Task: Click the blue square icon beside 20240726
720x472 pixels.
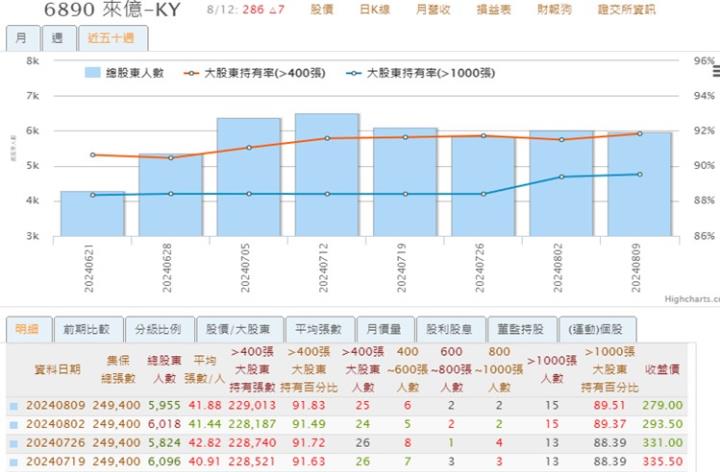Action: coord(13,442)
